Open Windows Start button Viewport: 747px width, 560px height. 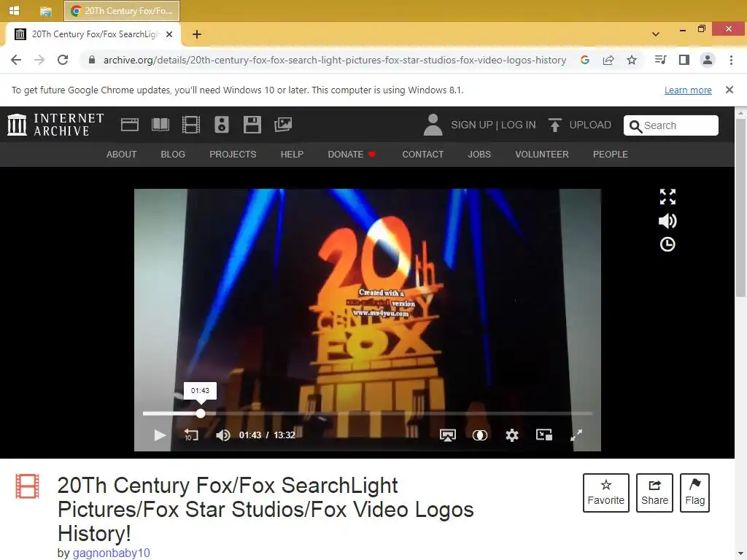(x=15, y=10)
